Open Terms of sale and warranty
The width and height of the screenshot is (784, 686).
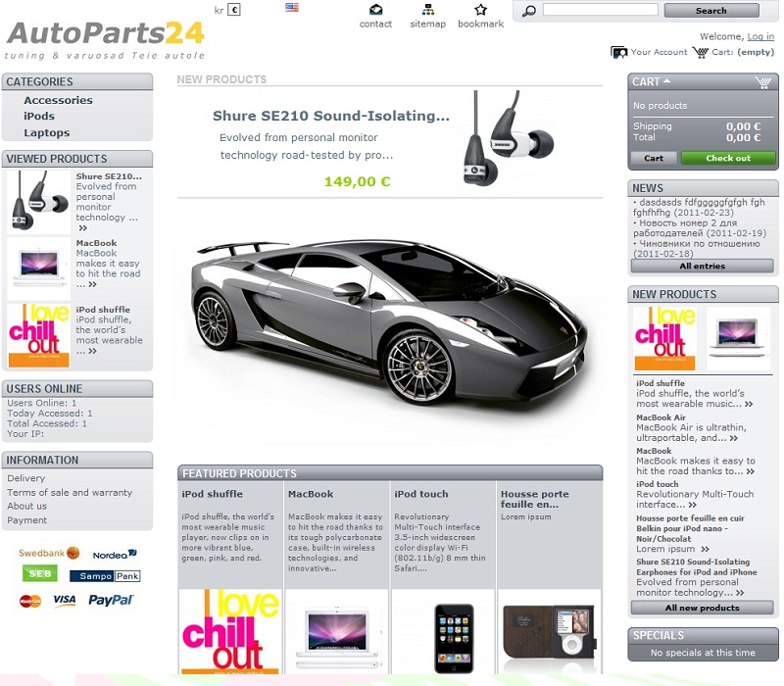[x=70, y=493]
